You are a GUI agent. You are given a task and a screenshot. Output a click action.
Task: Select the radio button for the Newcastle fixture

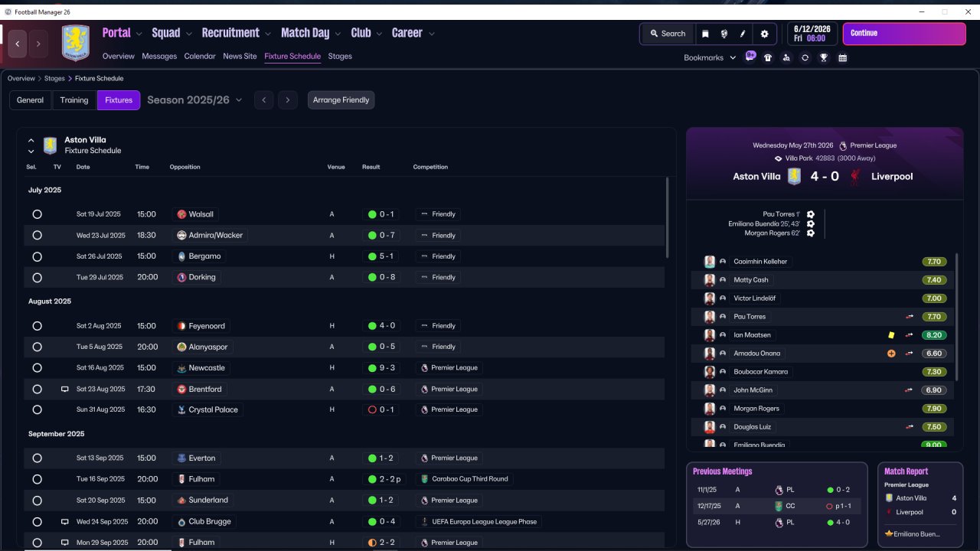(37, 368)
